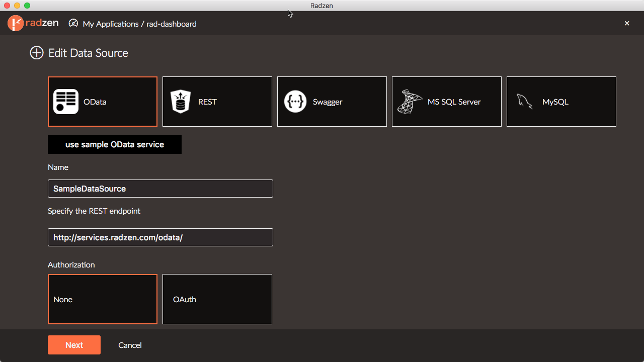The width and height of the screenshot is (644, 362).
Task: Click the plus circle Edit Data Source icon
Action: click(37, 53)
